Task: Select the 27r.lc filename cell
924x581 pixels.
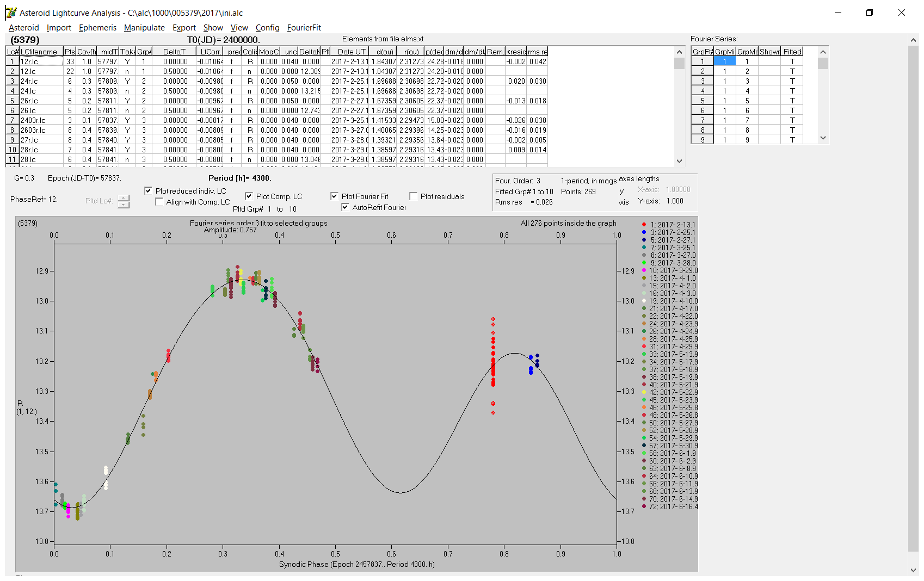Action: tap(41, 140)
